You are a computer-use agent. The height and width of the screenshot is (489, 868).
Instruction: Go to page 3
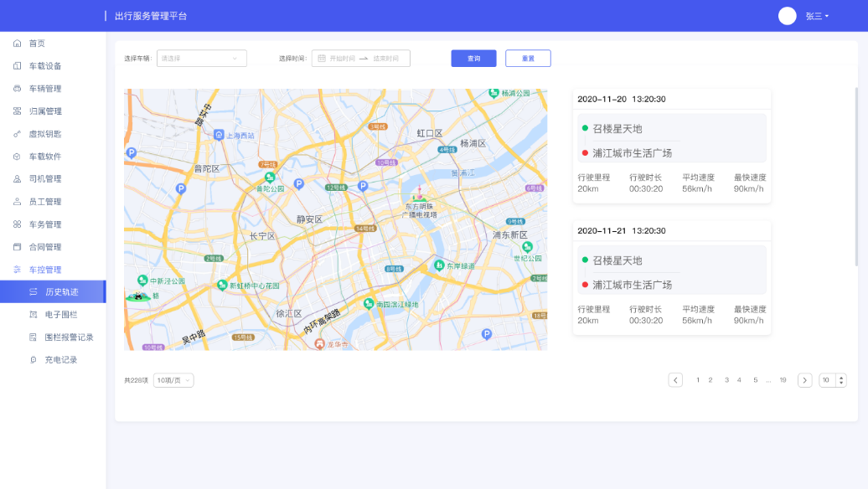coord(727,380)
